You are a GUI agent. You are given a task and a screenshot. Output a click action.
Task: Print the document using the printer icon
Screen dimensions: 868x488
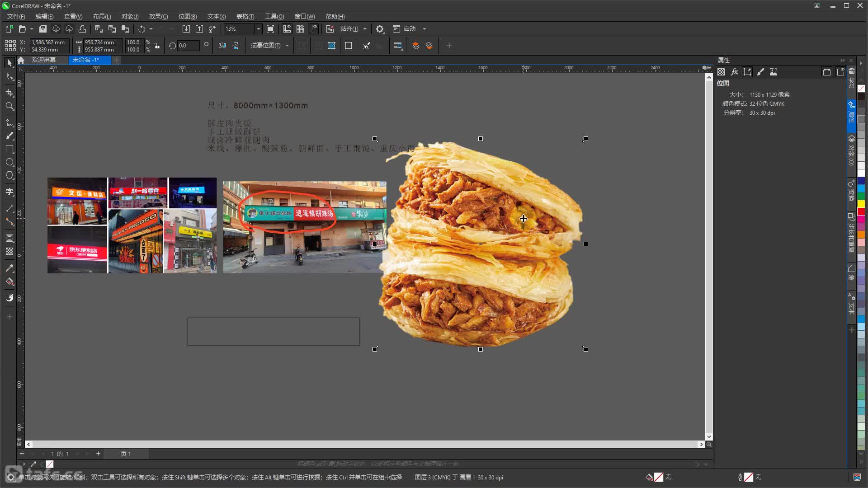82,29
